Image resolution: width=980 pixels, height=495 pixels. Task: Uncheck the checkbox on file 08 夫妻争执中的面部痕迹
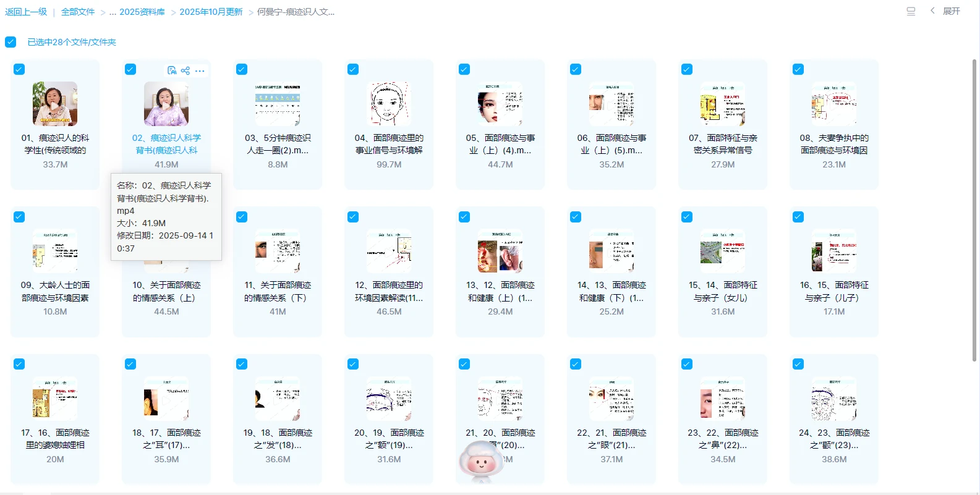click(798, 69)
